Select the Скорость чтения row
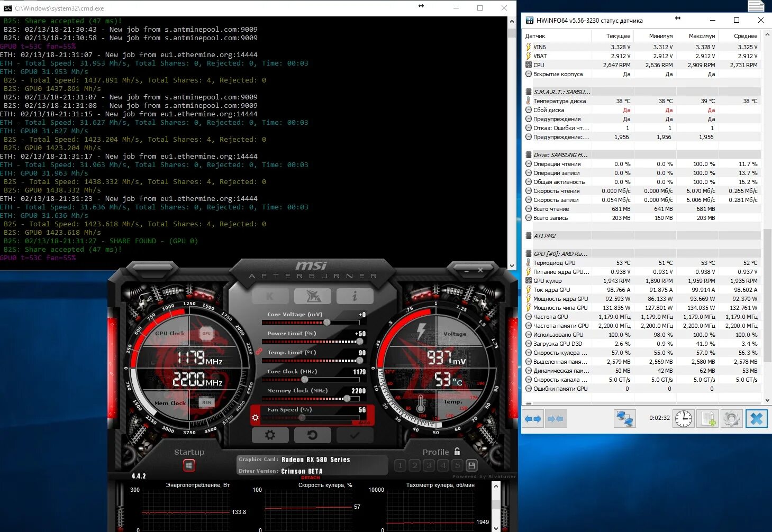 point(642,191)
